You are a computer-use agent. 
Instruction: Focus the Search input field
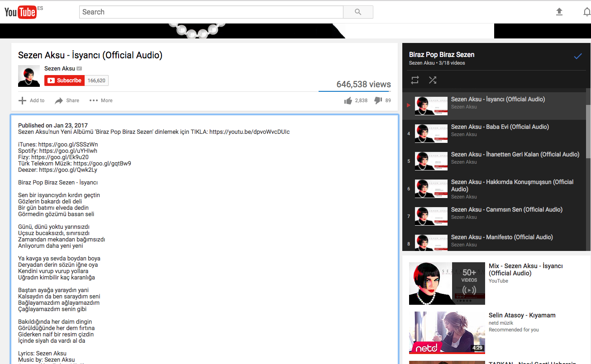point(211,12)
